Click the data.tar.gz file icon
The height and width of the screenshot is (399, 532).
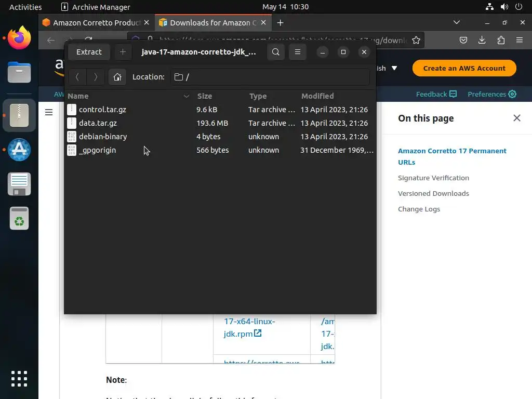tap(72, 123)
